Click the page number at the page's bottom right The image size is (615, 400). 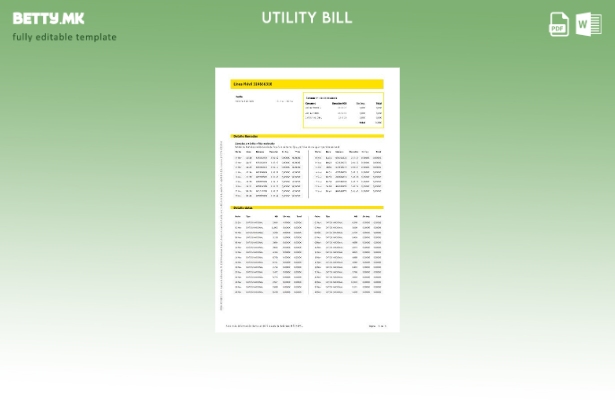(x=376, y=325)
